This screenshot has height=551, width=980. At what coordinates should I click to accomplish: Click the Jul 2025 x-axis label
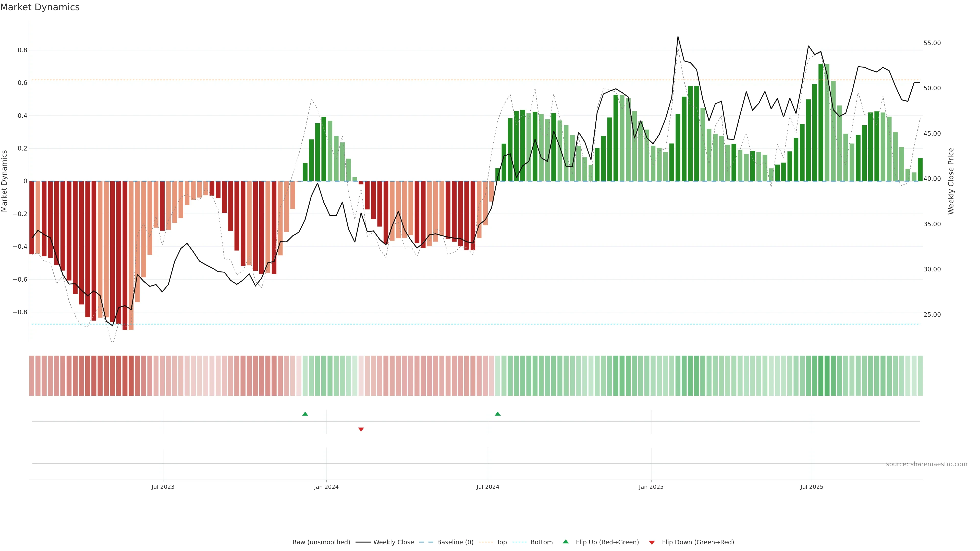[x=812, y=487]
